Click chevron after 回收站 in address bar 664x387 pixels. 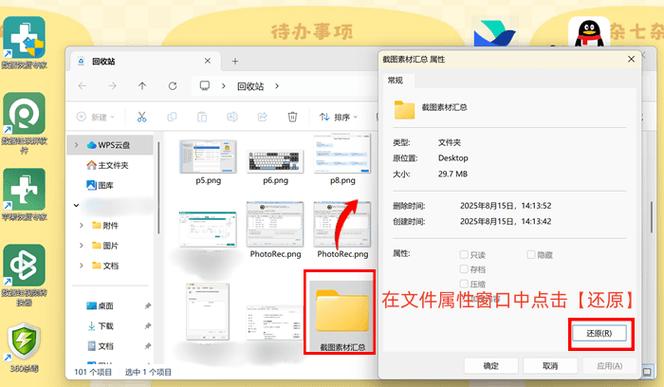pos(277,86)
